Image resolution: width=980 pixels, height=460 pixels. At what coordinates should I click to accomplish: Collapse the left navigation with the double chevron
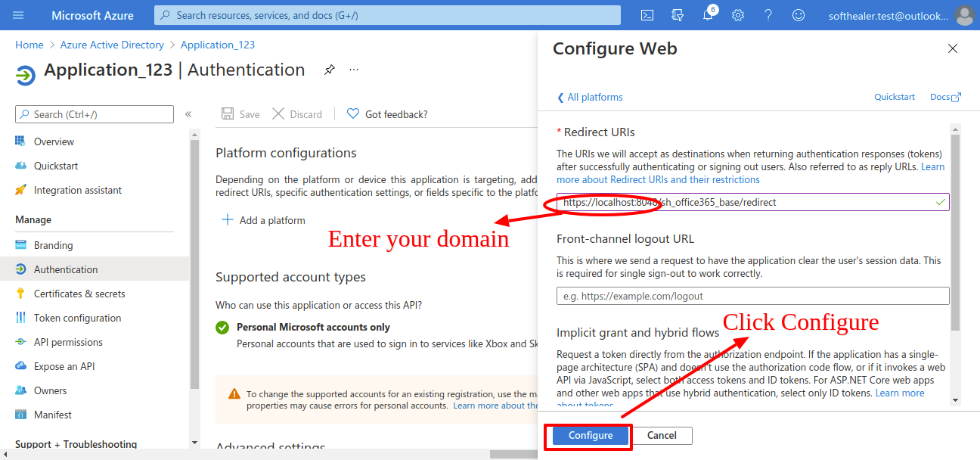(188, 114)
